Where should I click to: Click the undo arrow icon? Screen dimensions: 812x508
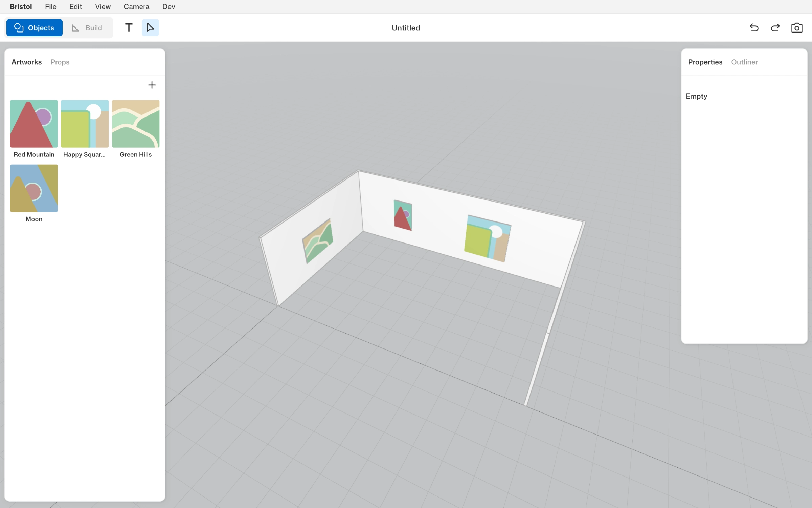(754, 28)
